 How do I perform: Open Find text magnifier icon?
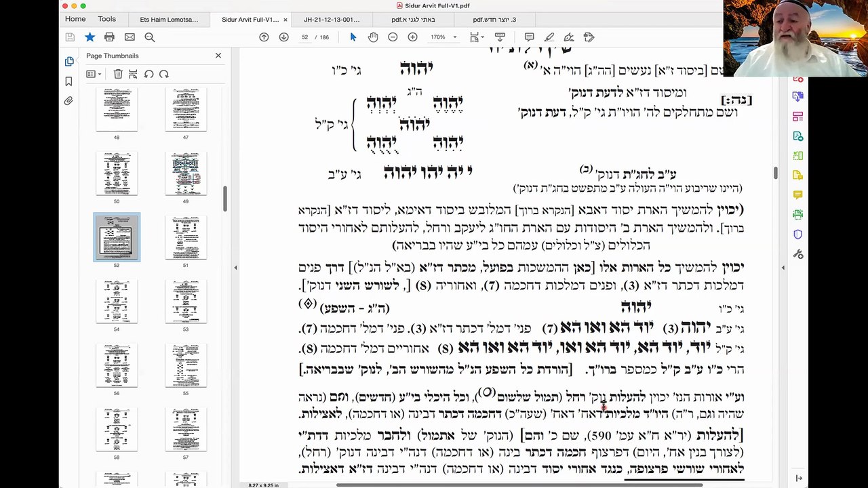pos(150,37)
